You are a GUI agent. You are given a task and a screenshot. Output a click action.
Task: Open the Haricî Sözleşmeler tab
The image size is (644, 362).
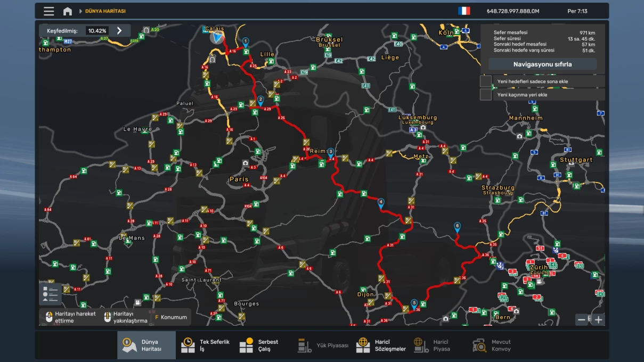pos(363,345)
